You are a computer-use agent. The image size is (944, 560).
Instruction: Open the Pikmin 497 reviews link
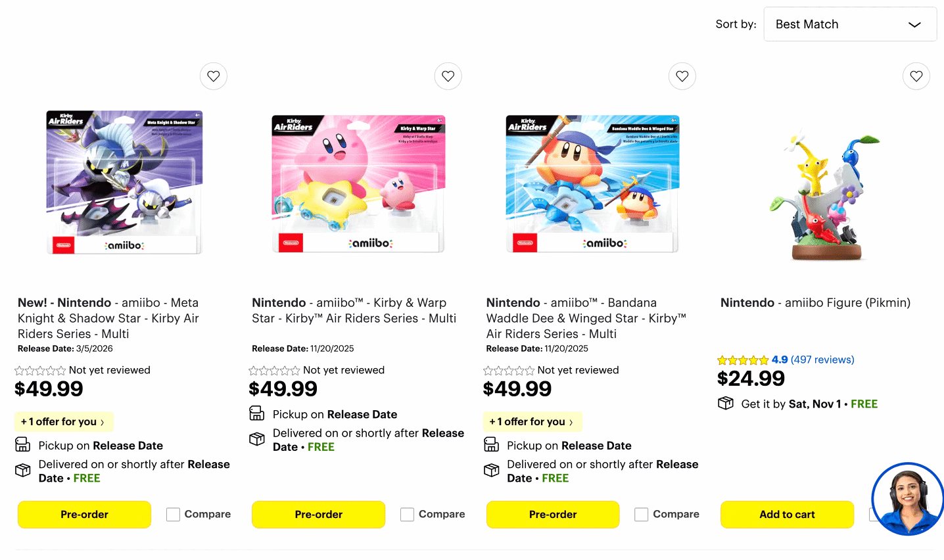tap(822, 360)
